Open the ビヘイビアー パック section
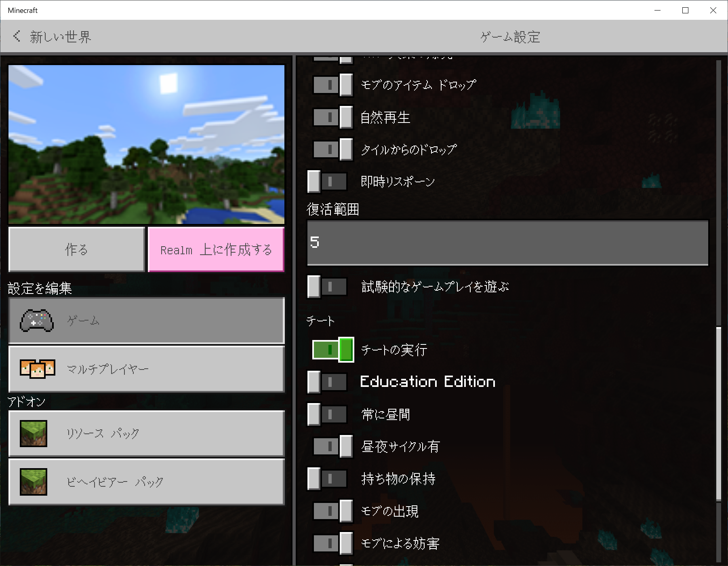The width and height of the screenshot is (728, 566). pos(147,482)
